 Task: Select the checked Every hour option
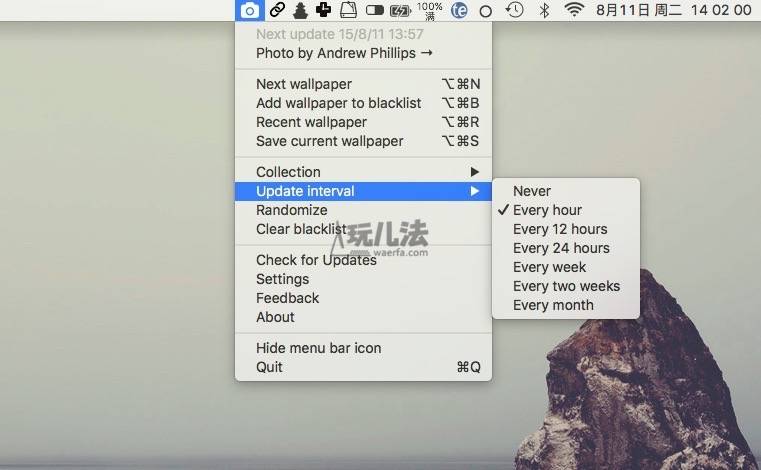point(566,210)
